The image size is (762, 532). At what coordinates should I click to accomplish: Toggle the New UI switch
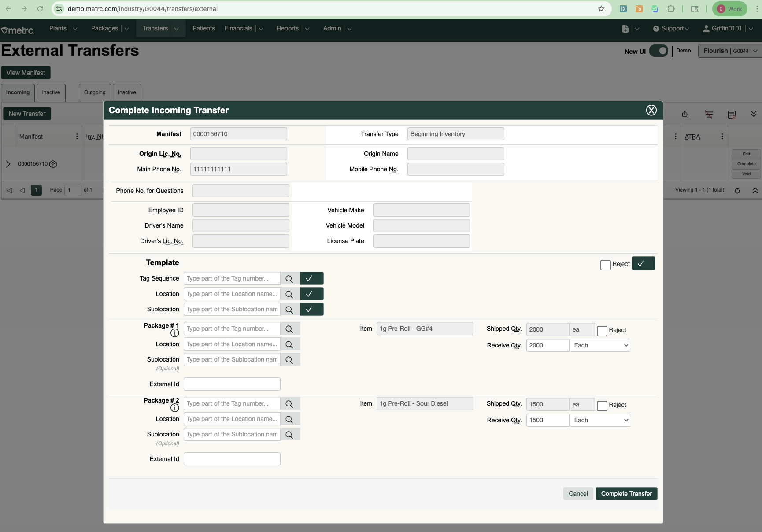[x=658, y=51]
